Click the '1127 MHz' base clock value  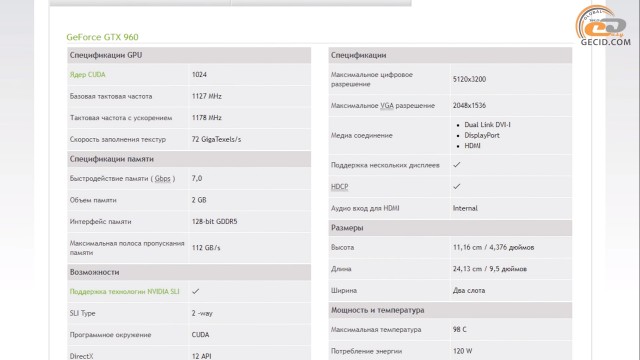tap(207, 96)
